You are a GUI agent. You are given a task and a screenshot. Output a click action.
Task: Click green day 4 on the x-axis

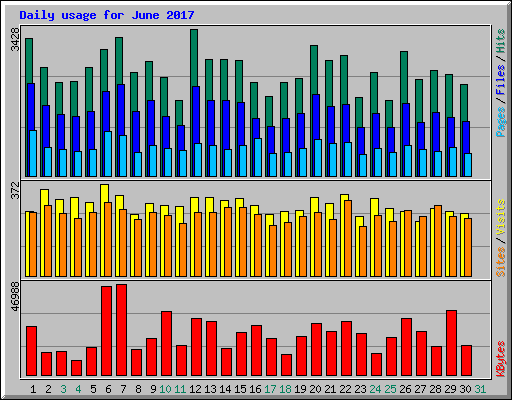78,389
